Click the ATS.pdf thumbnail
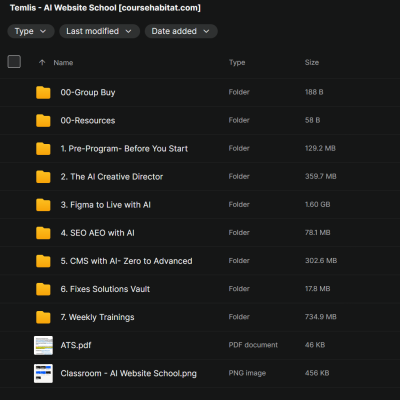400x400 pixels. [43, 345]
